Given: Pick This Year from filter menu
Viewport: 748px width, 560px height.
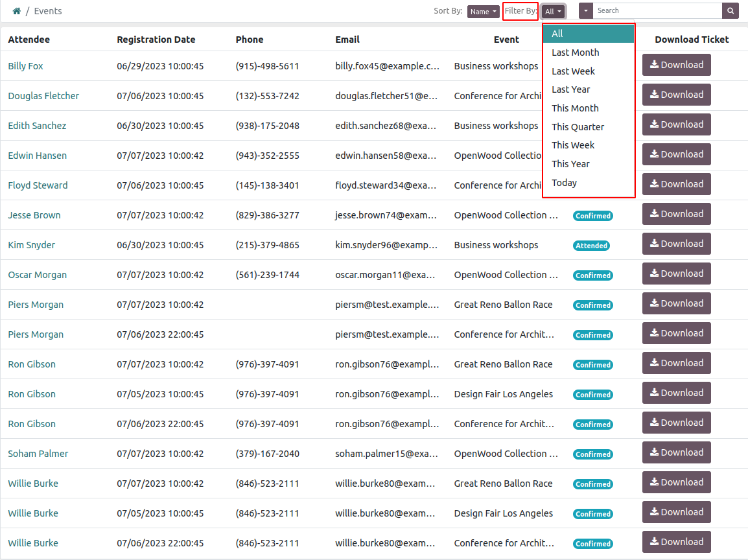Looking at the screenshot, I should (589, 163).
